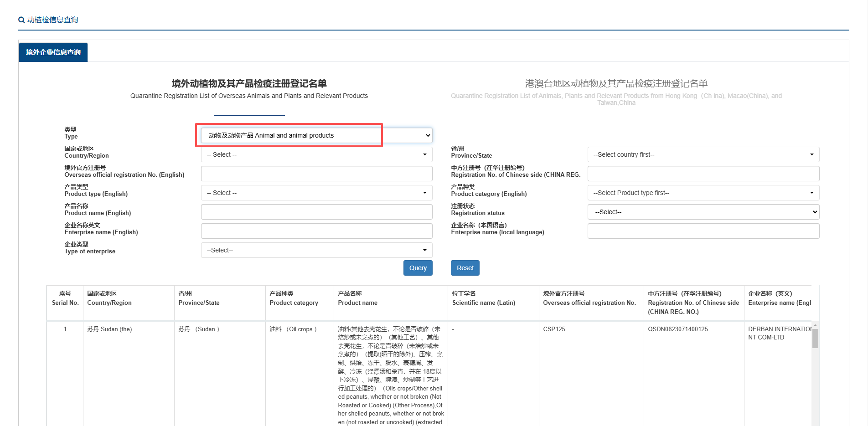Click the Overseas official registration No. field
868x426 pixels.
click(316, 174)
